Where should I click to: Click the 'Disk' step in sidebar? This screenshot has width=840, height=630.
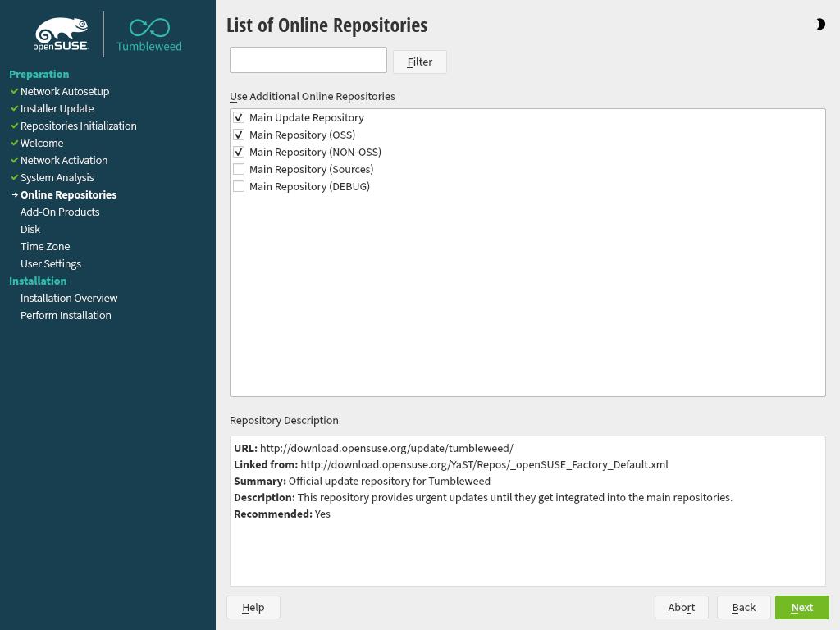[x=30, y=230]
